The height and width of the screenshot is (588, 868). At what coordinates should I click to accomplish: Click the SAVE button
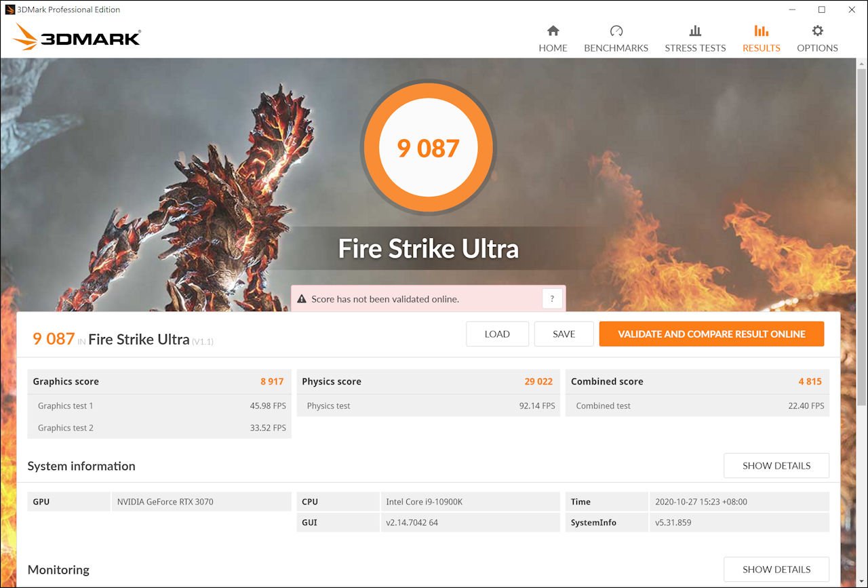click(x=564, y=334)
